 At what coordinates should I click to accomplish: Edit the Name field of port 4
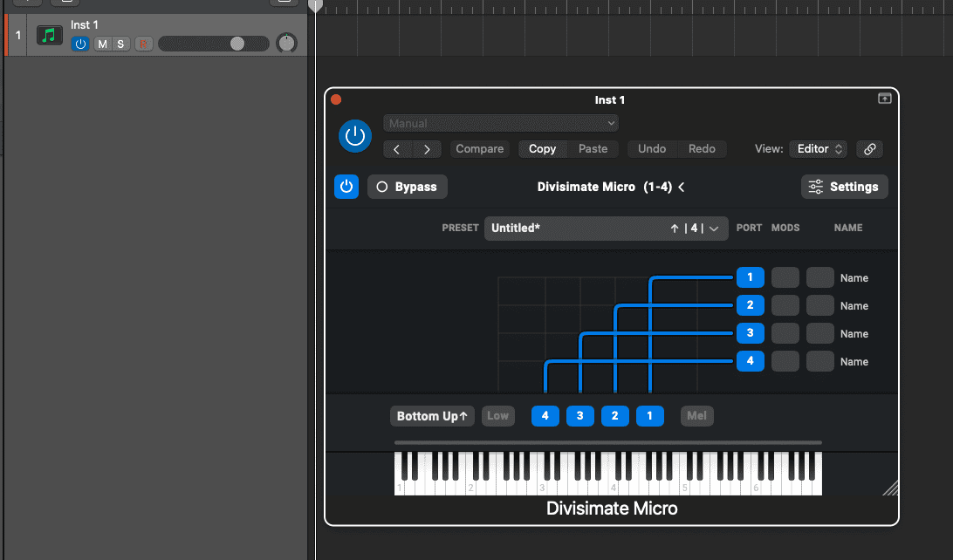pos(854,362)
